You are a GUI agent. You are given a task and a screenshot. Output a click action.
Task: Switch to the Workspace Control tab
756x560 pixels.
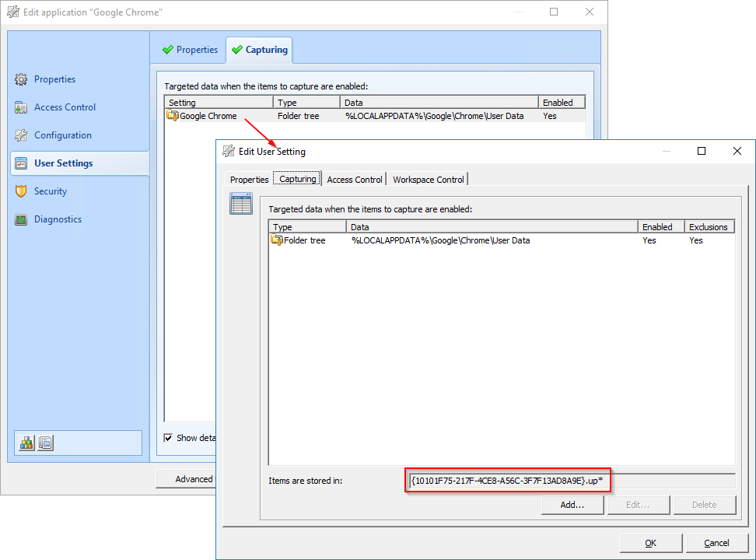(x=428, y=179)
